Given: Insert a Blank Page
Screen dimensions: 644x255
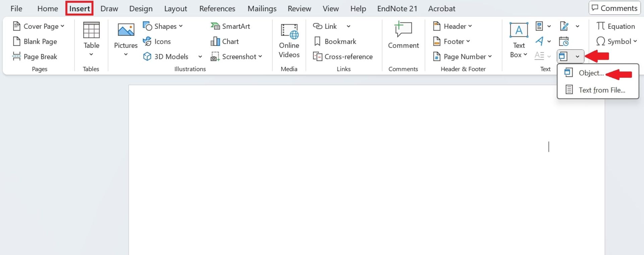Looking at the screenshot, I should point(35,42).
